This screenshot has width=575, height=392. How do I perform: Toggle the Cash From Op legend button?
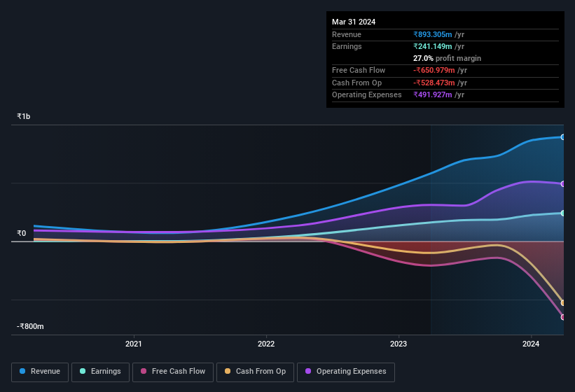[255, 372]
